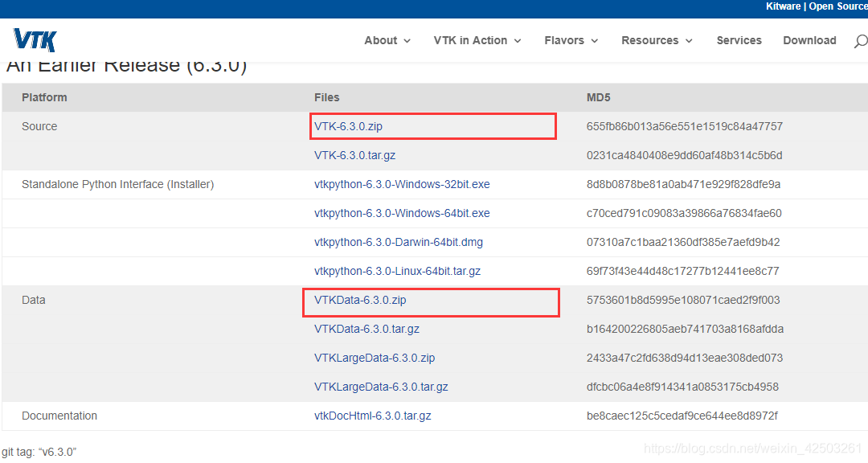Select MD5 c70ced791c09083a39866a76834fae60
Image resolution: width=868 pixels, height=463 pixels.
tap(684, 213)
